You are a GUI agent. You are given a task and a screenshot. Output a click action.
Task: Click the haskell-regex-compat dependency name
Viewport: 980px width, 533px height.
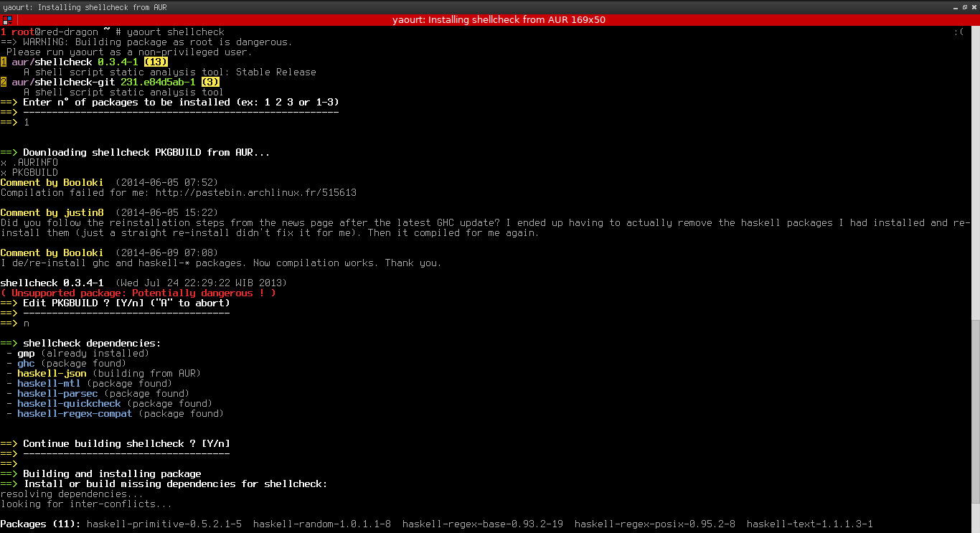(x=75, y=413)
